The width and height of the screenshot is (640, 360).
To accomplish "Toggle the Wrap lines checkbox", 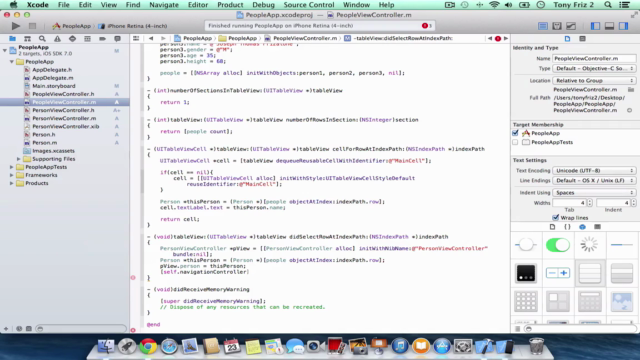I will [556, 218].
